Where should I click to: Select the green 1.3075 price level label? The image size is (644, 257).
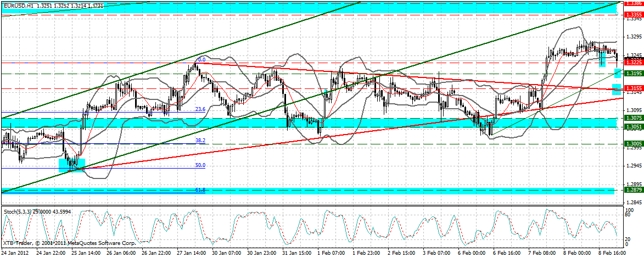pos(634,118)
